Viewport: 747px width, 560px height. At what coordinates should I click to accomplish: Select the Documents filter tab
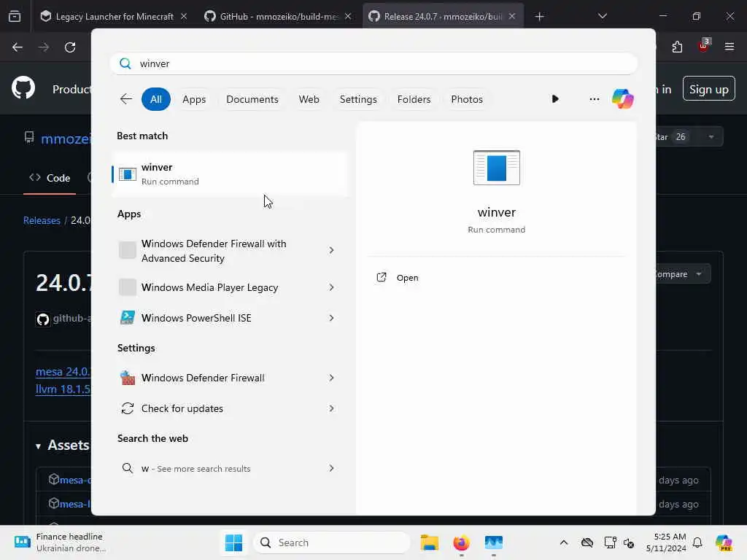(252, 99)
